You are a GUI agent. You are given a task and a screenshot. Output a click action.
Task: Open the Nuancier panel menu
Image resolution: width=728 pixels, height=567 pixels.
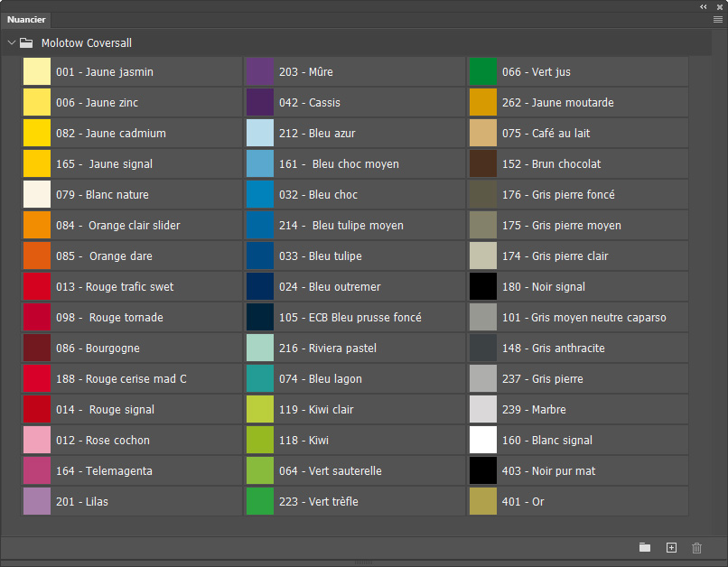click(717, 20)
